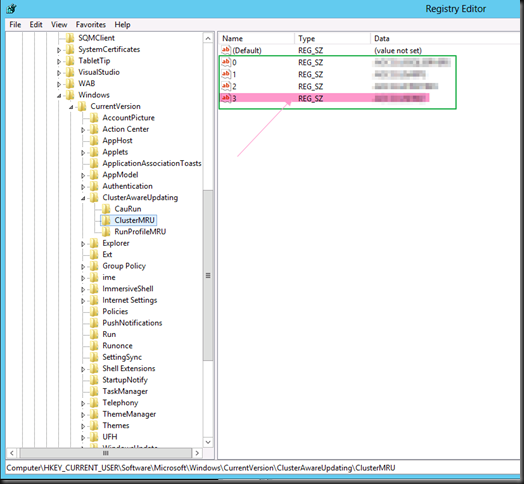Select the Runonce key label
524x484 pixels.
point(117,346)
